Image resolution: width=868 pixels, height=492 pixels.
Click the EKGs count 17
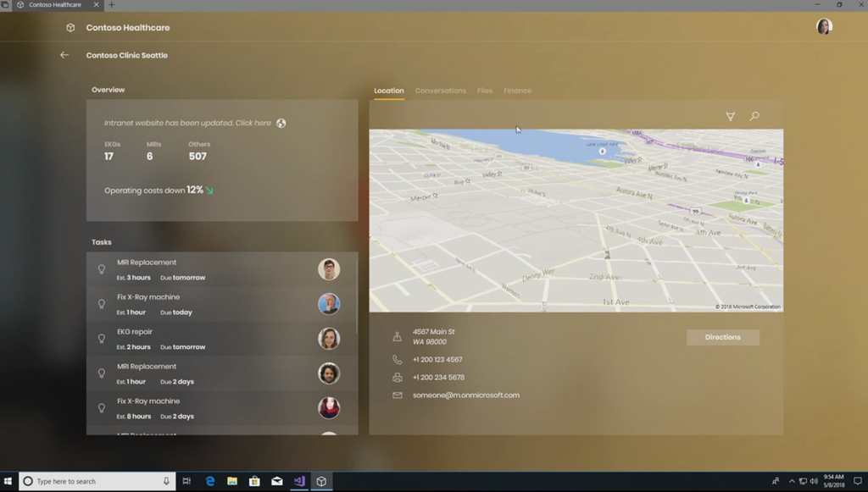tap(108, 157)
